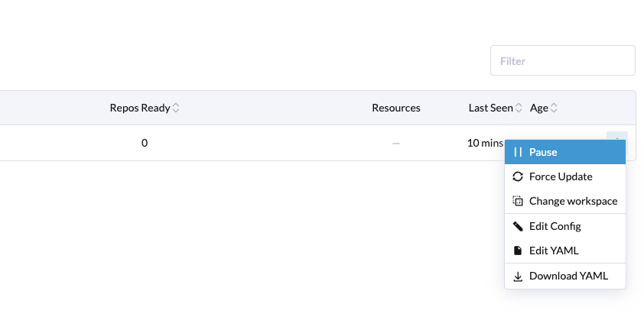Sort by the Repos Ready column label
This screenshot has width=644, height=333.
click(x=140, y=108)
